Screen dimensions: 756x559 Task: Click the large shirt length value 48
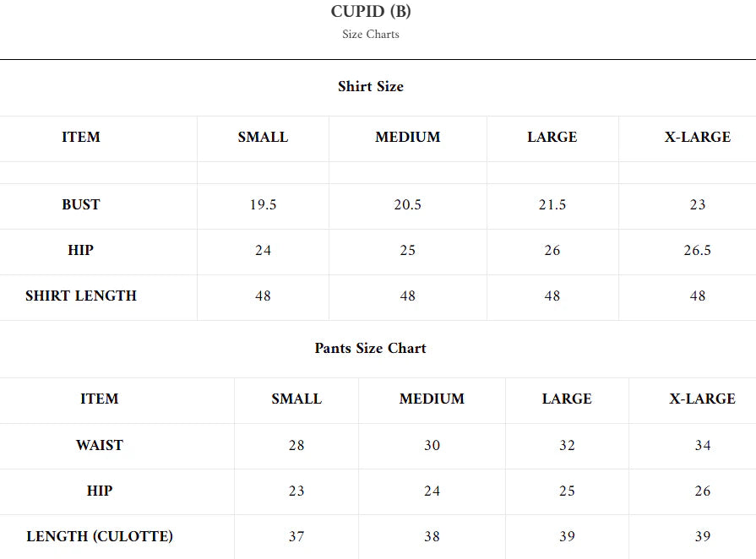pyautogui.click(x=552, y=296)
